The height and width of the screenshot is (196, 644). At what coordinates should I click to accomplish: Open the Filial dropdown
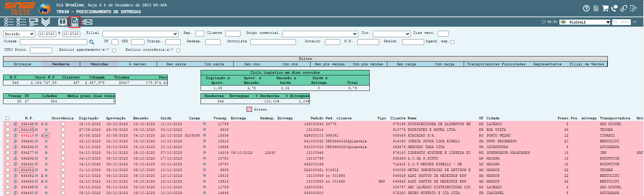click(141, 34)
